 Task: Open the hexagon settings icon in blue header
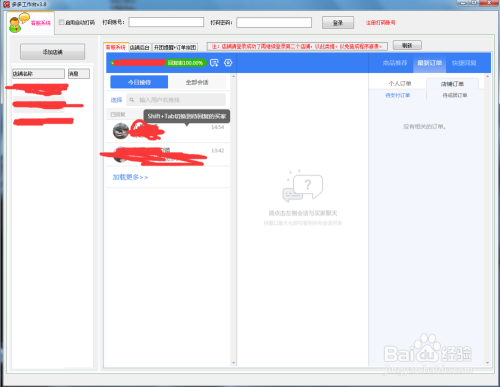228,63
